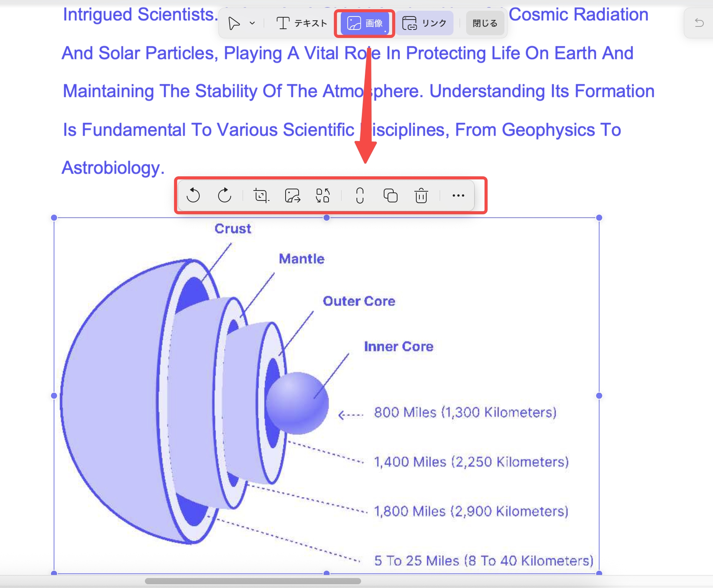Click the word "Astrobiology." in paragraph
The width and height of the screenshot is (713, 588).
click(x=113, y=168)
